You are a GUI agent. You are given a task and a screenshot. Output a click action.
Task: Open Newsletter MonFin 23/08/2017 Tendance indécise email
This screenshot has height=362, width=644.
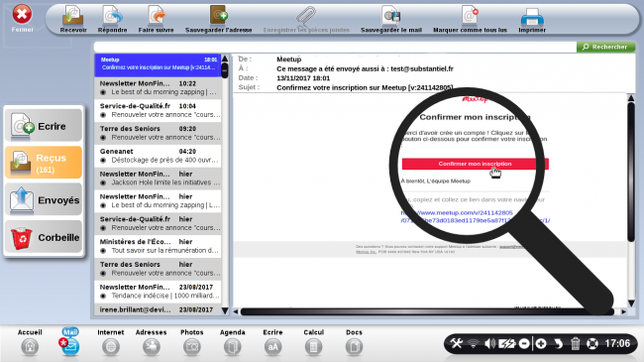point(158,292)
